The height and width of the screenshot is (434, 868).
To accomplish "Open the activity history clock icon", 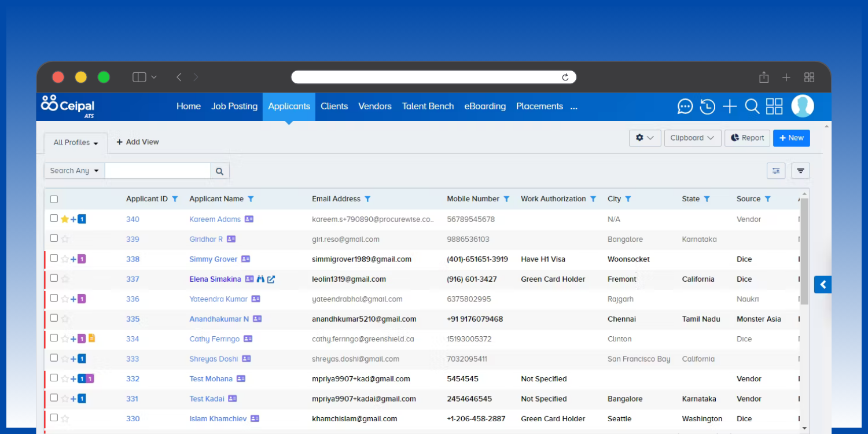I will (x=707, y=106).
